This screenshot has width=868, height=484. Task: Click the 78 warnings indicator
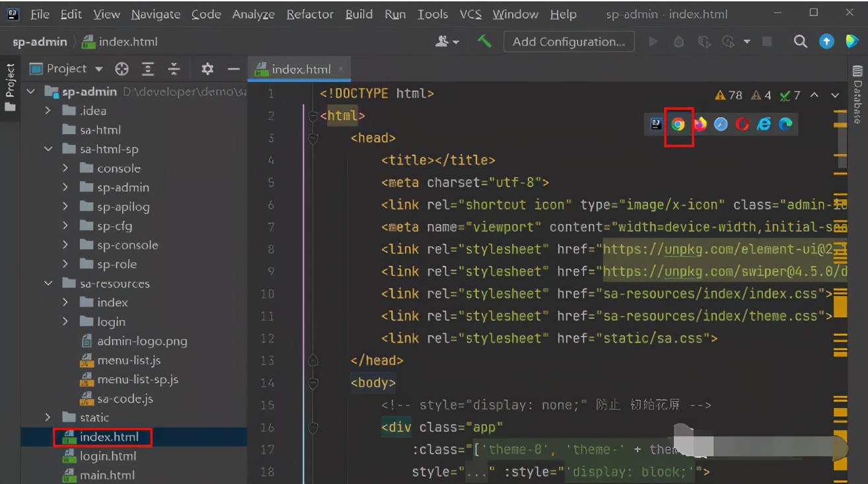click(729, 95)
